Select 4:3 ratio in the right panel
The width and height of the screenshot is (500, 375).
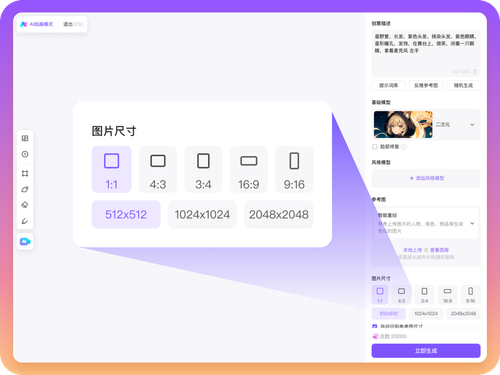pos(401,295)
